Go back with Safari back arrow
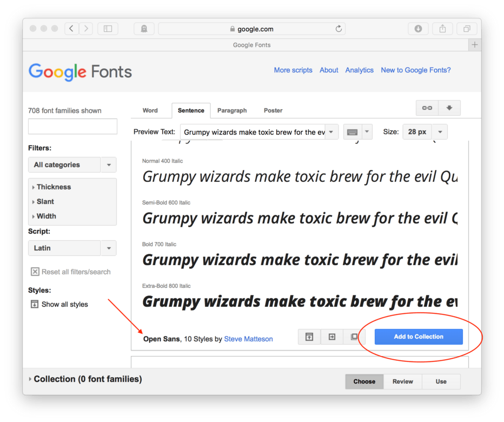Screen dimensions: 504x422 pos(72,29)
